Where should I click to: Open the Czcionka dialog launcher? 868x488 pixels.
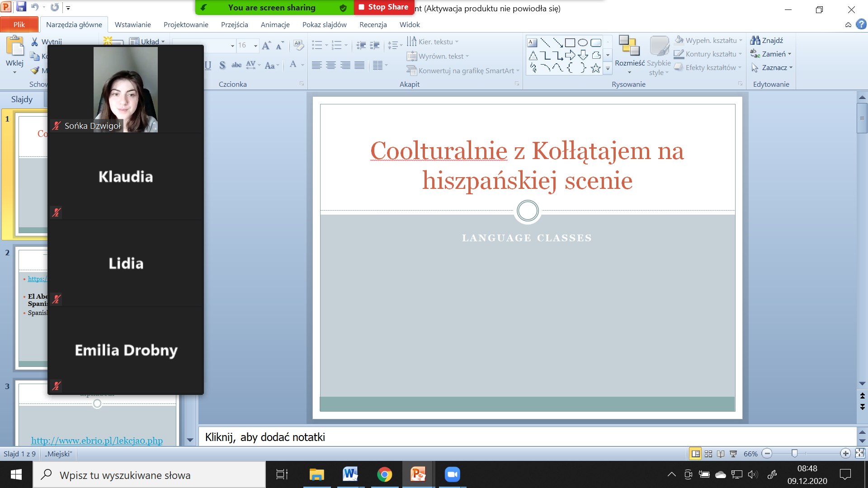(302, 84)
